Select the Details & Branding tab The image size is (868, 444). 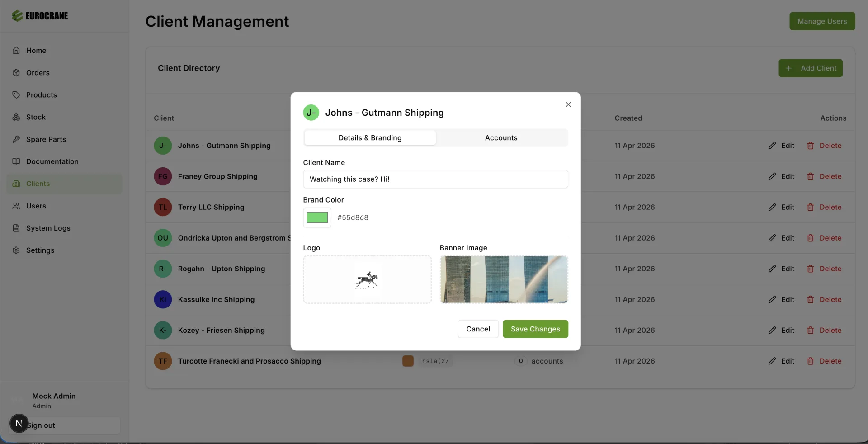(x=370, y=138)
